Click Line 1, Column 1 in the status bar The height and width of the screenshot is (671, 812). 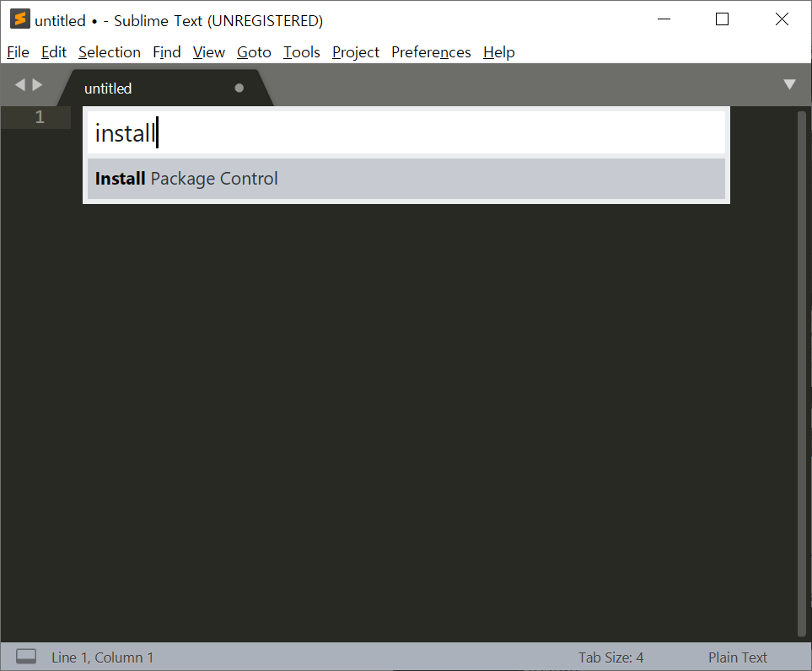pyautogui.click(x=103, y=657)
